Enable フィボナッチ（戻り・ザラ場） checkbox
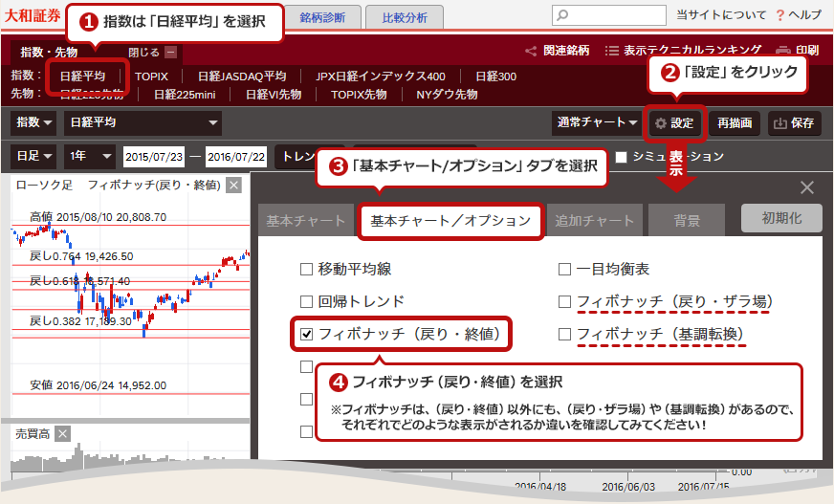This screenshot has width=834, height=504. pos(565,302)
